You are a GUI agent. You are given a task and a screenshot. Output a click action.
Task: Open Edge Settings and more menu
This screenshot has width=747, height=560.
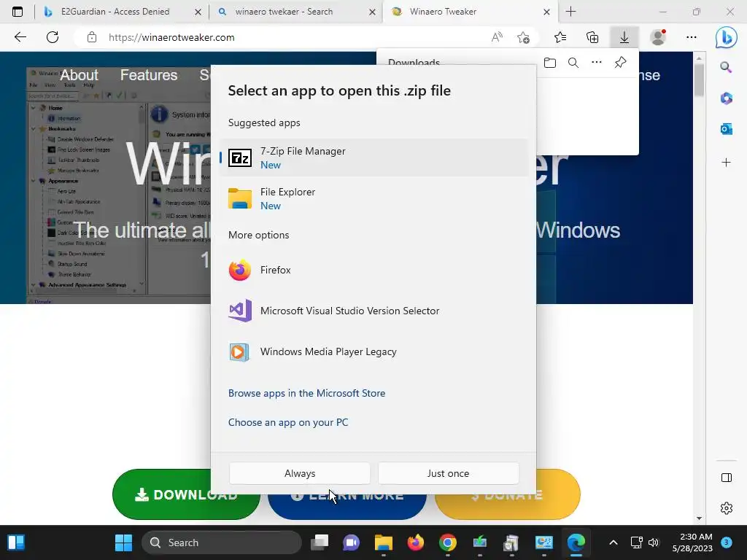click(x=692, y=38)
